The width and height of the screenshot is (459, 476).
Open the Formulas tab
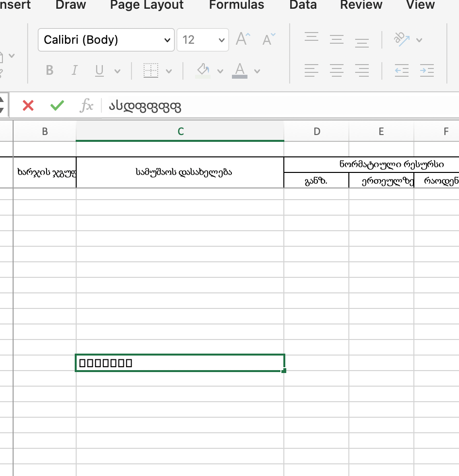click(236, 5)
